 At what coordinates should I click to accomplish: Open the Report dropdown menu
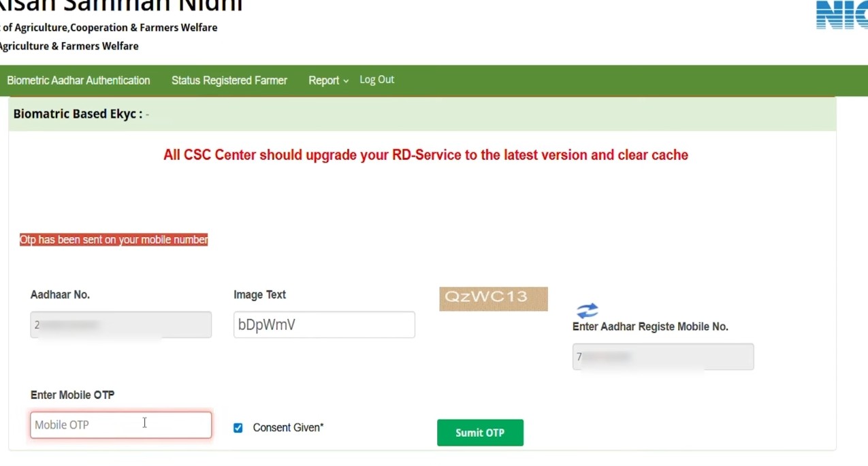[324, 80]
